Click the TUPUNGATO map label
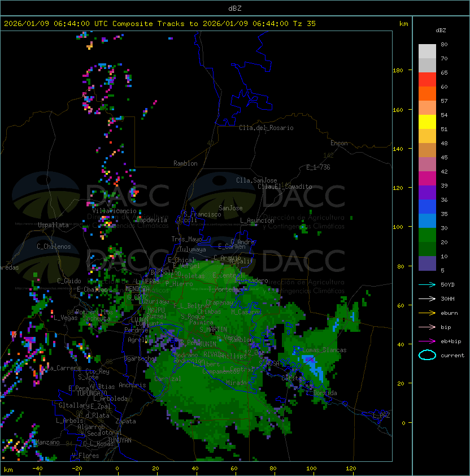 pyautogui.click(x=92, y=393)
